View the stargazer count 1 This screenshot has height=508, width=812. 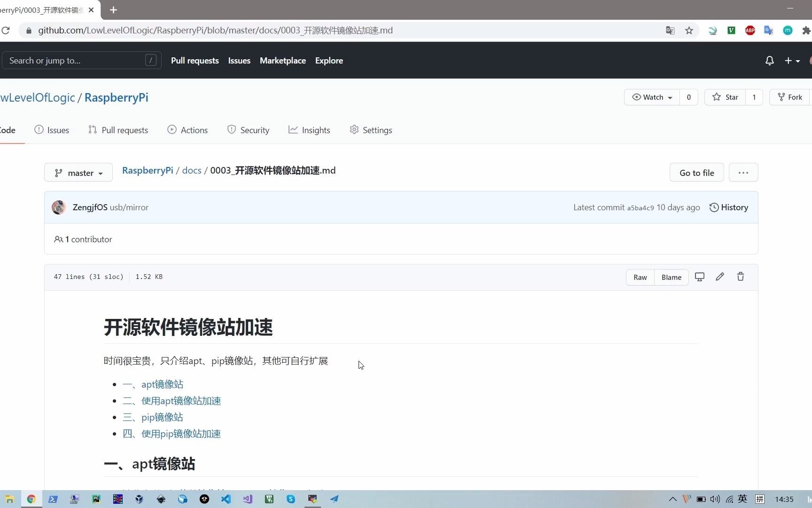(x=754, y=97)
